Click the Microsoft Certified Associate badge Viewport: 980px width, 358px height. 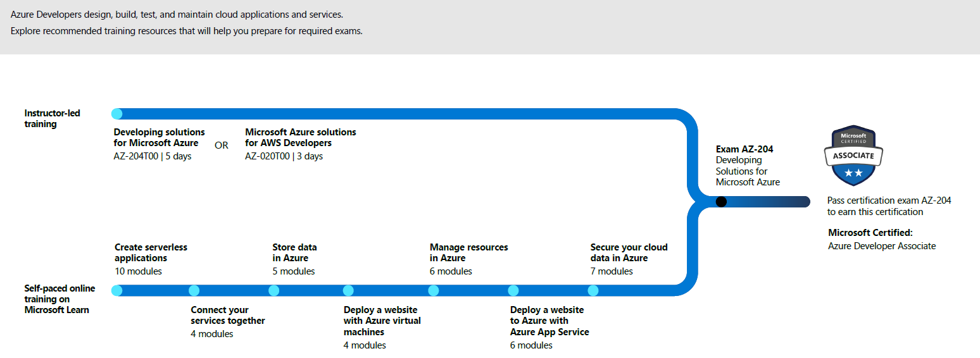853,155
